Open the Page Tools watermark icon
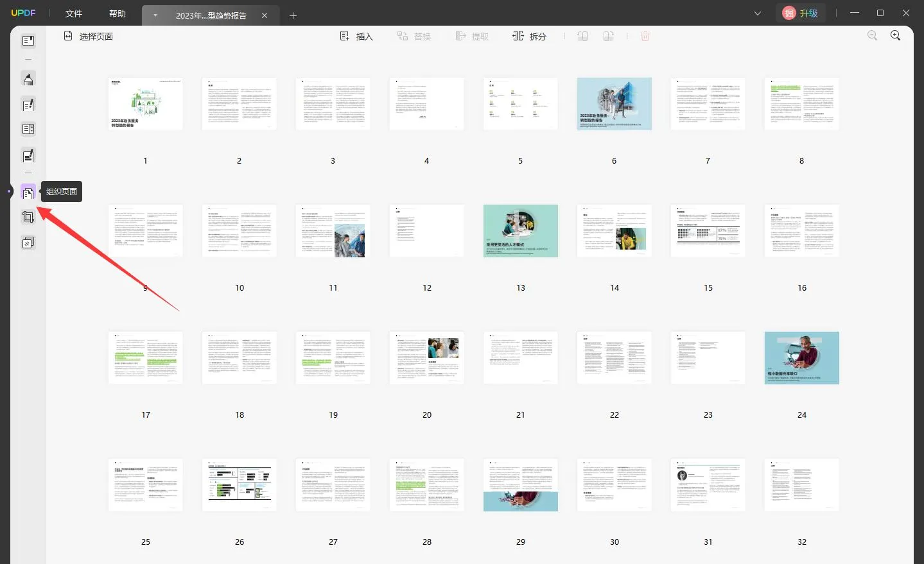Image resolution: width=924 pixels, height=564 pixels. point(28,243)
